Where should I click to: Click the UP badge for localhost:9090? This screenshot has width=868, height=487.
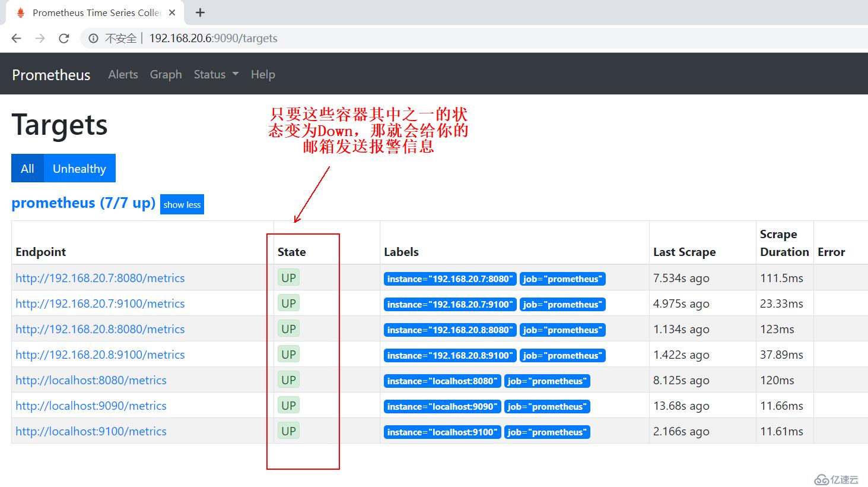tap(288, 405)
